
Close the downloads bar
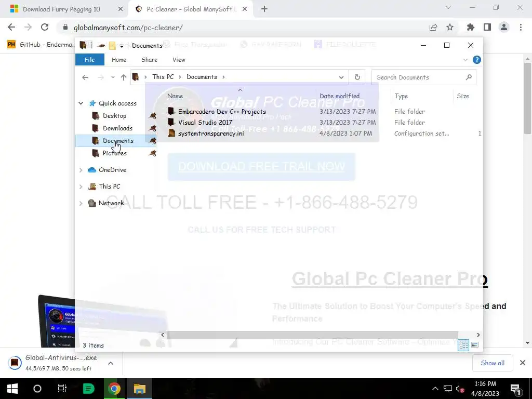[523, 363]
